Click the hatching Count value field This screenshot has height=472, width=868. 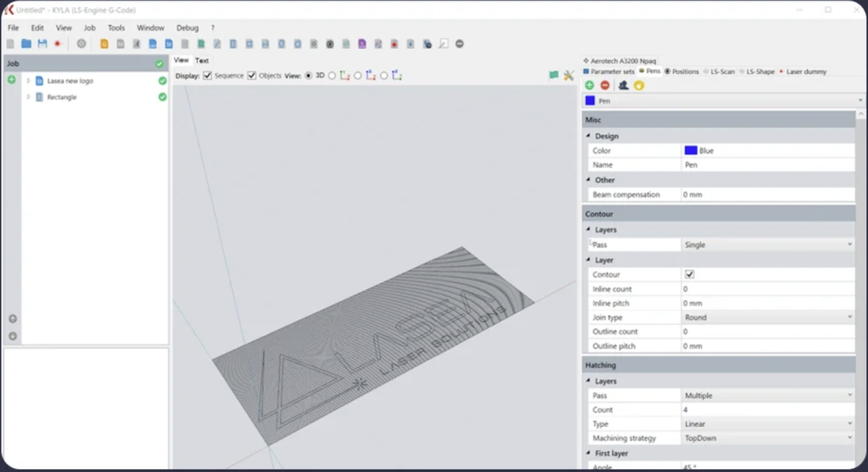(767, 410)
